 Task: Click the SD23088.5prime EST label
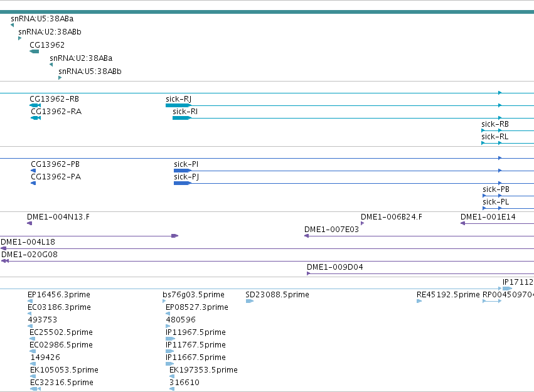click(277, 295)
